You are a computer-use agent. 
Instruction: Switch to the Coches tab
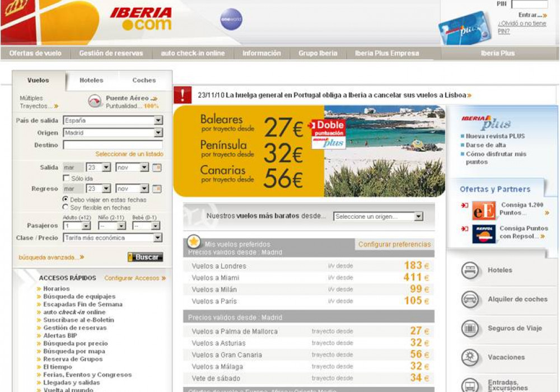click(144, 80)
